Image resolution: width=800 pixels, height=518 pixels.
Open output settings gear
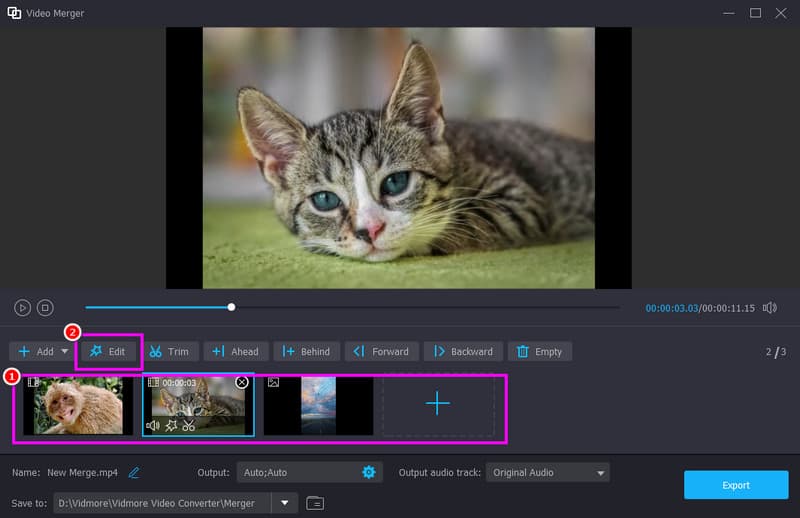coord(368,473)
